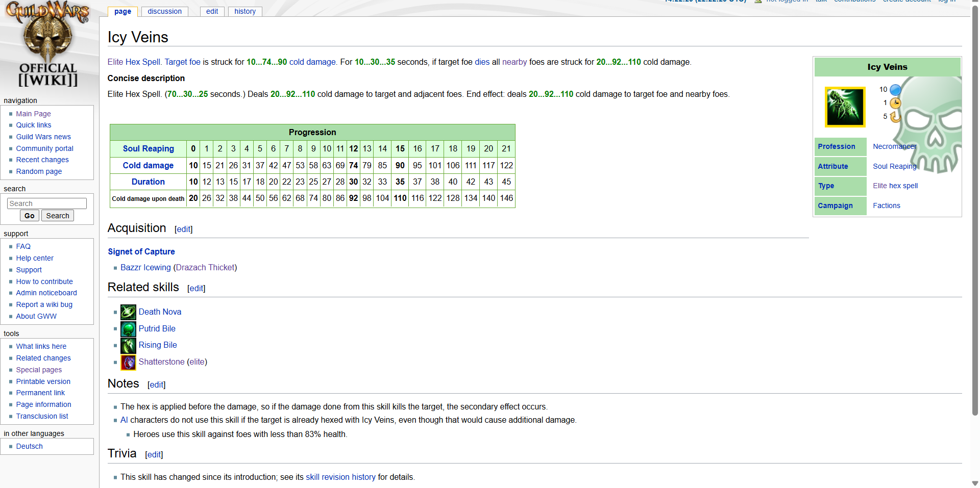The width and height of the screenshot is (980, 488).
Task: Switch to Deutsch language version
Action: tap(29, 446)
